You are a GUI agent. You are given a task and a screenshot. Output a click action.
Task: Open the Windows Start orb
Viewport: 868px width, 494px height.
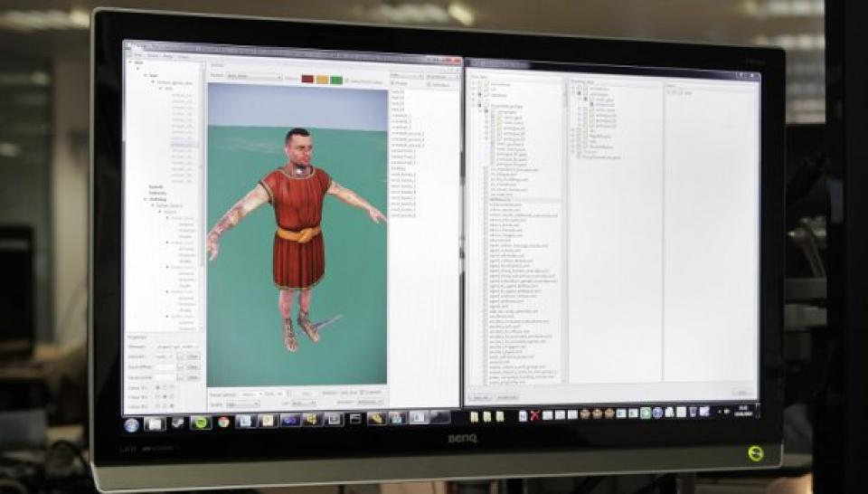click(x=132, y=424)
